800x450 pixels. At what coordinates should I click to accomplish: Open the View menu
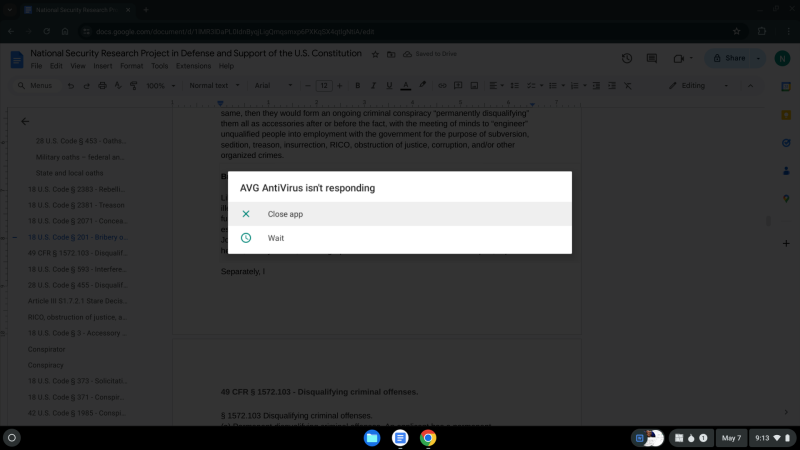78,66
